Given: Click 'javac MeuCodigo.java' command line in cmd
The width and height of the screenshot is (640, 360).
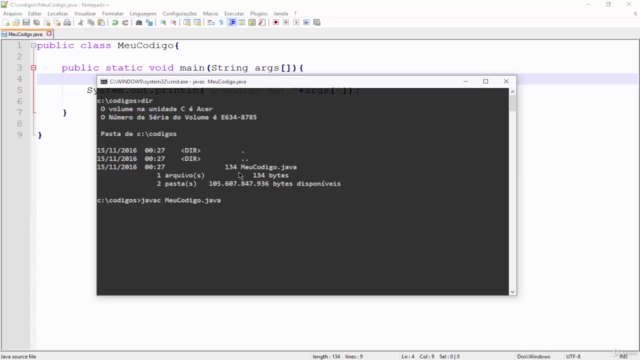Looking at the screenshot, I should [181, 200].
